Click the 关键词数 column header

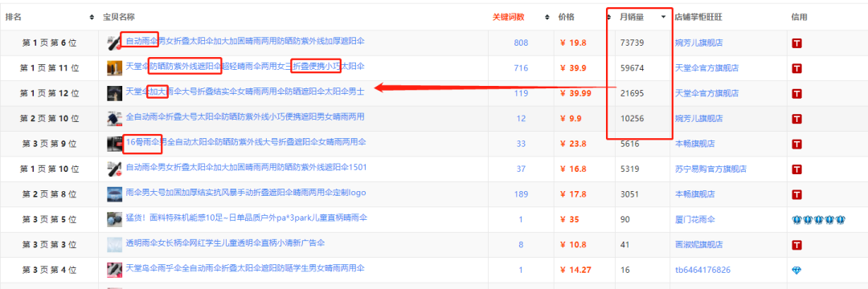[x=507, y=17]
